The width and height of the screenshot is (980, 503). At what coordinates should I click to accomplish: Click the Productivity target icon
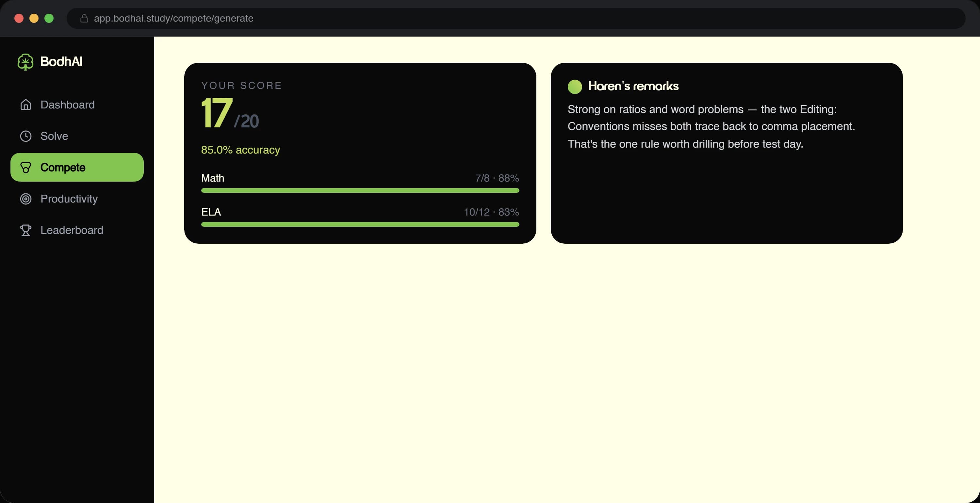(26, 199)
